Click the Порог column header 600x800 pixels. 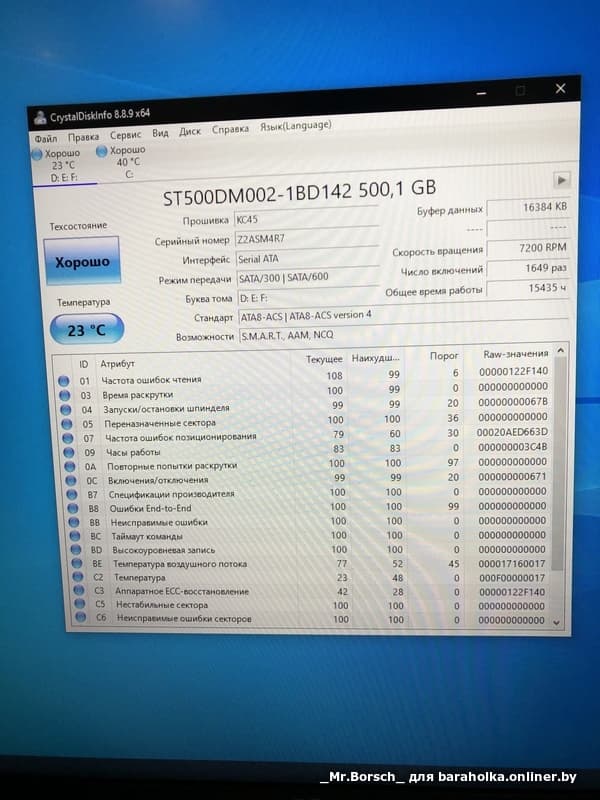pyautogui.click(x=444, y=356)
